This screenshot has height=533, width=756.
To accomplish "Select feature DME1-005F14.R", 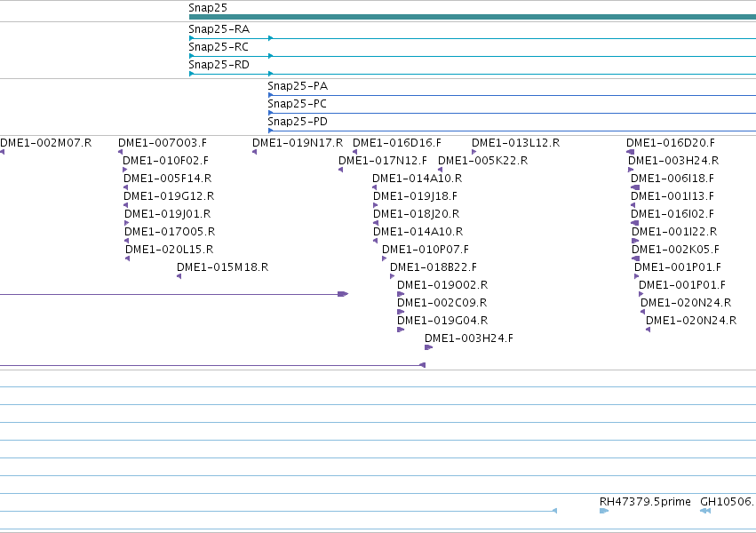I will pyautogui.click(x=167, y=179).
